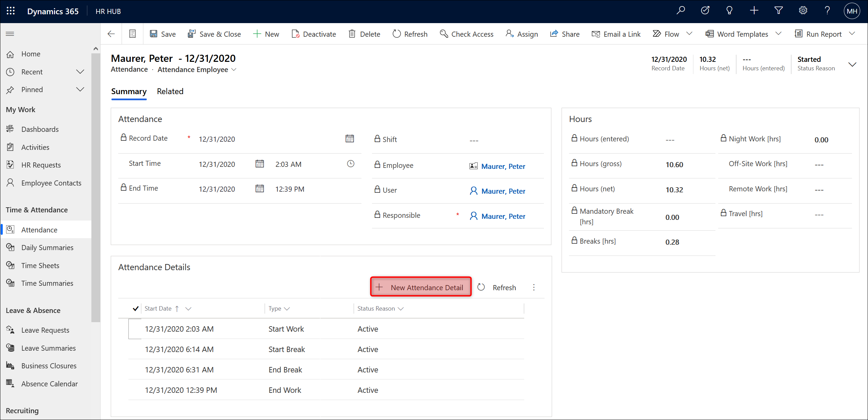Open the advanced find filter icon
The image size is (868, 420).
pos(778,11)
